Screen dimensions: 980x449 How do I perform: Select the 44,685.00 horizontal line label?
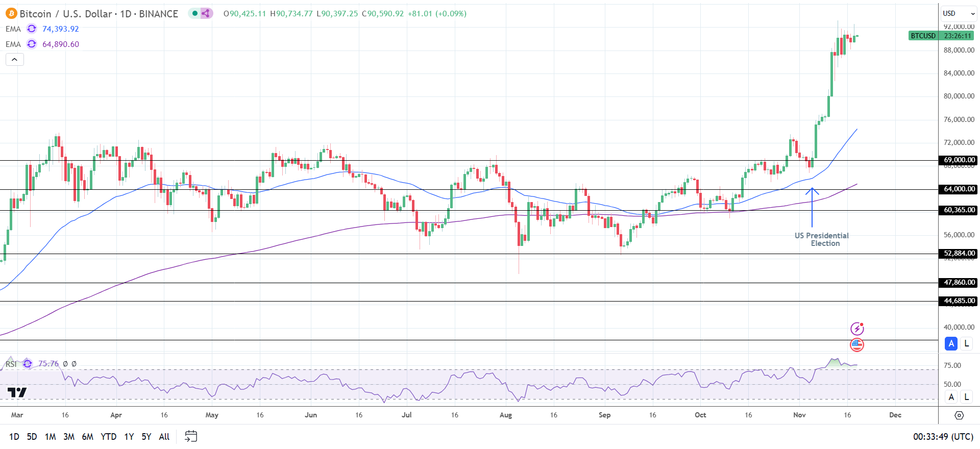pyautogui.click(x=959, y=301)
